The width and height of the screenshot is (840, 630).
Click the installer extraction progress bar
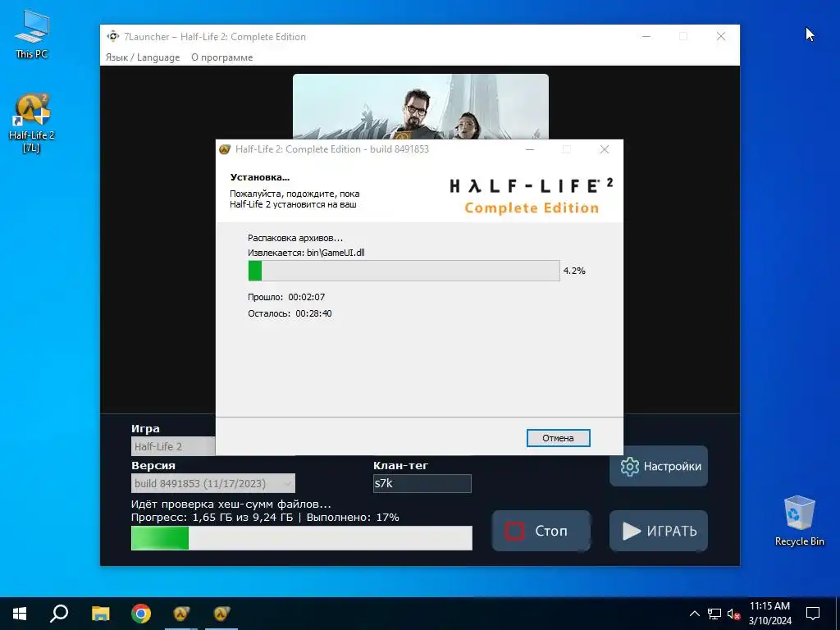(x=404, y=271)
